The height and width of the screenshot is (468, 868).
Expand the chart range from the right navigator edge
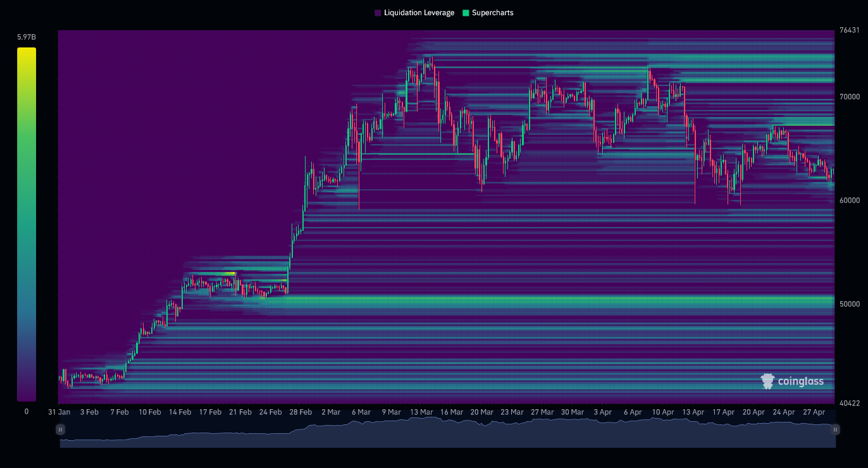834,429
